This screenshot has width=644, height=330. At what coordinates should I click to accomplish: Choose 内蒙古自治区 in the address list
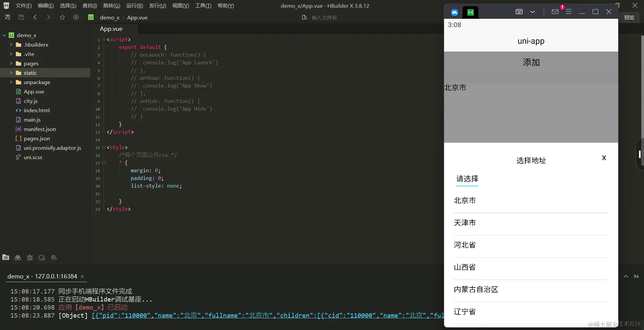tap(531, 290)
